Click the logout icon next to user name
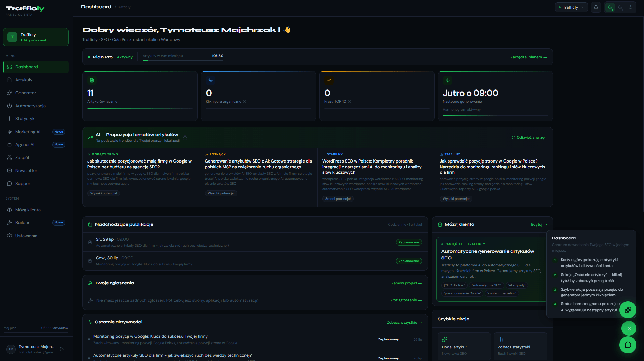This screenshot has height=361, width=644. (x=62, y=349)
